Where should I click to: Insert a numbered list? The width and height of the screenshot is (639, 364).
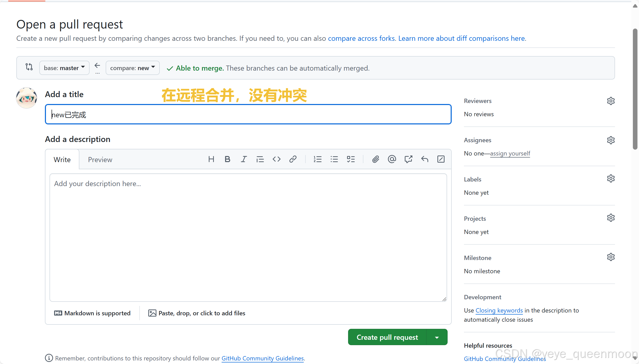(317, 159)
